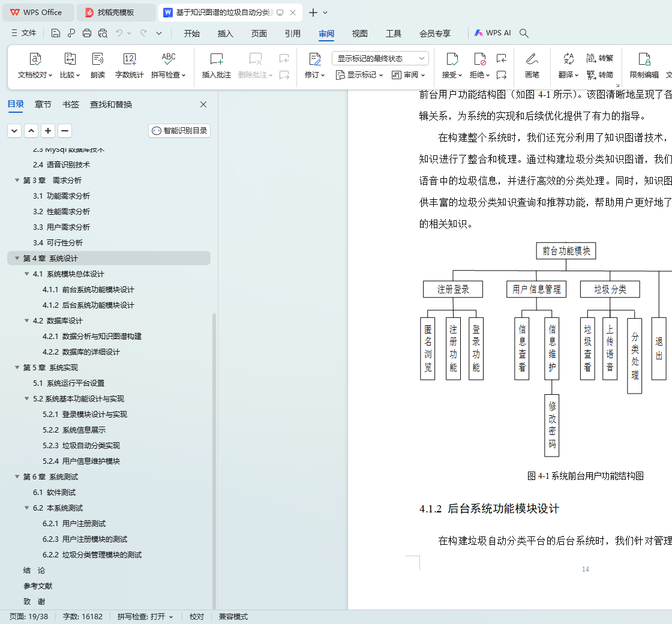Collapse the 6.2 本系统测试 node

[26, 508]
